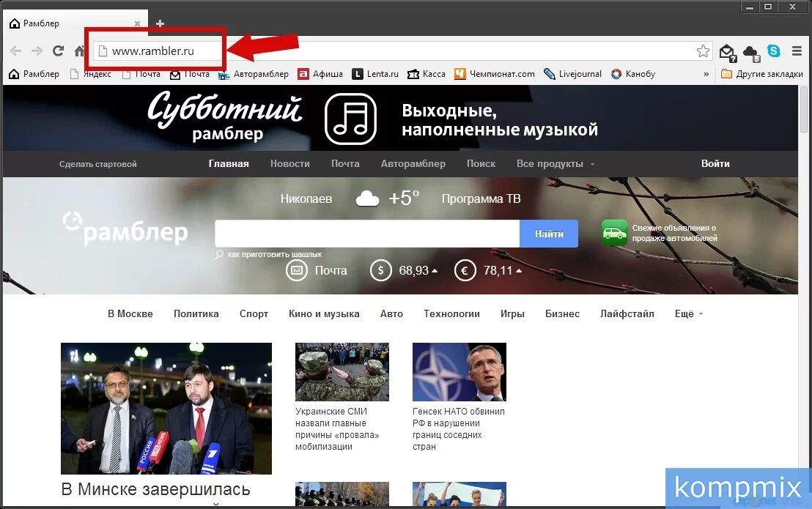Click the Рамблер logo
812x509 pixels.
tap(125, 228)
